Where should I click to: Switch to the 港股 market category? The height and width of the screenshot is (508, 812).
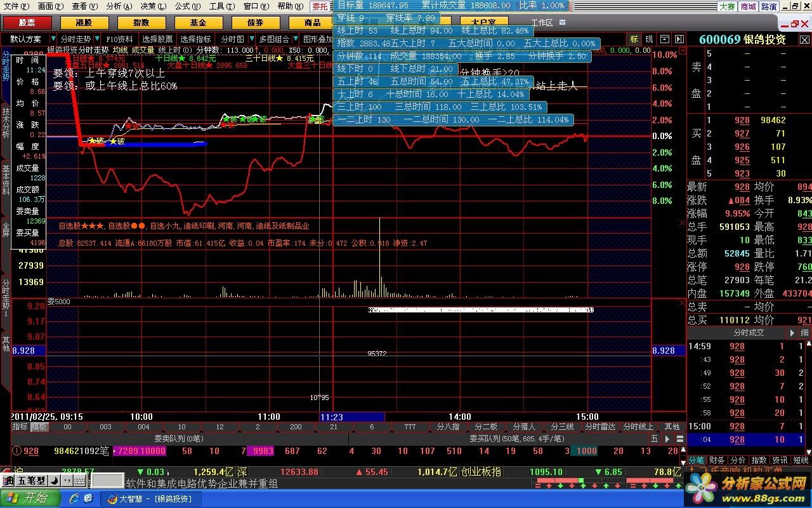(x=84, y=23)
